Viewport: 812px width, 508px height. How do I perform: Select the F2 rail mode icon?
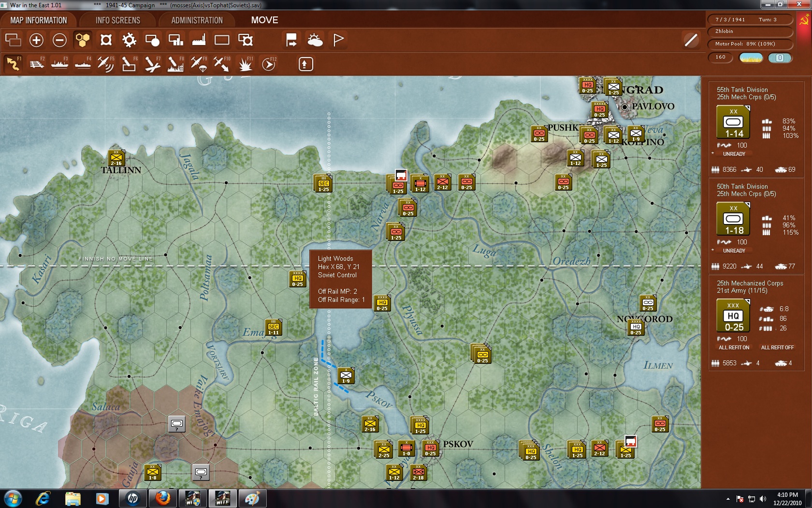point(37,64)
